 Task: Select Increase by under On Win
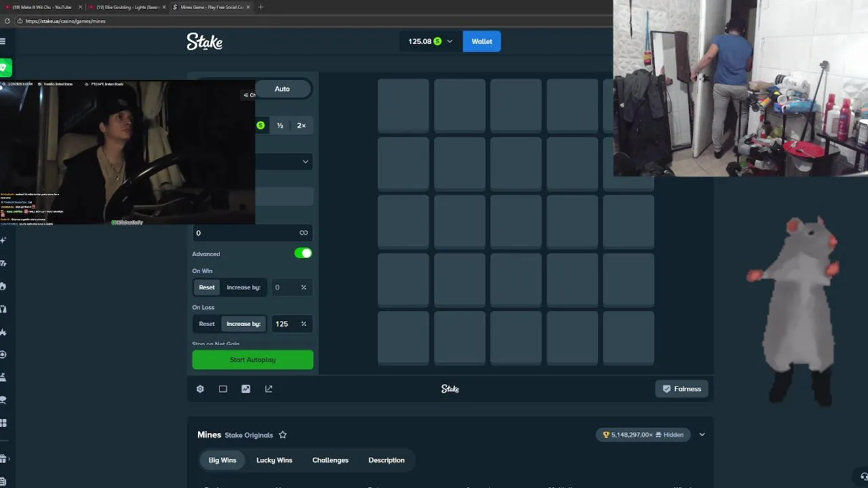pos(243,287)
